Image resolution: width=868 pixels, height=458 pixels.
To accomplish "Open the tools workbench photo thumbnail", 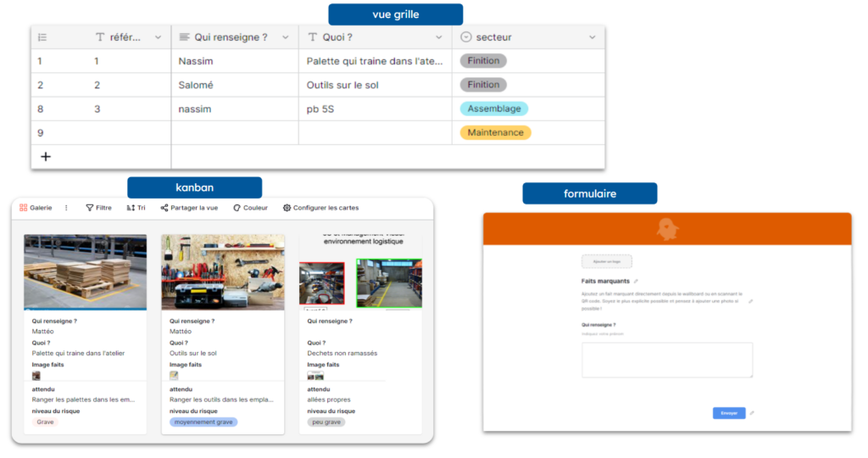I will (x=223, y=271).
